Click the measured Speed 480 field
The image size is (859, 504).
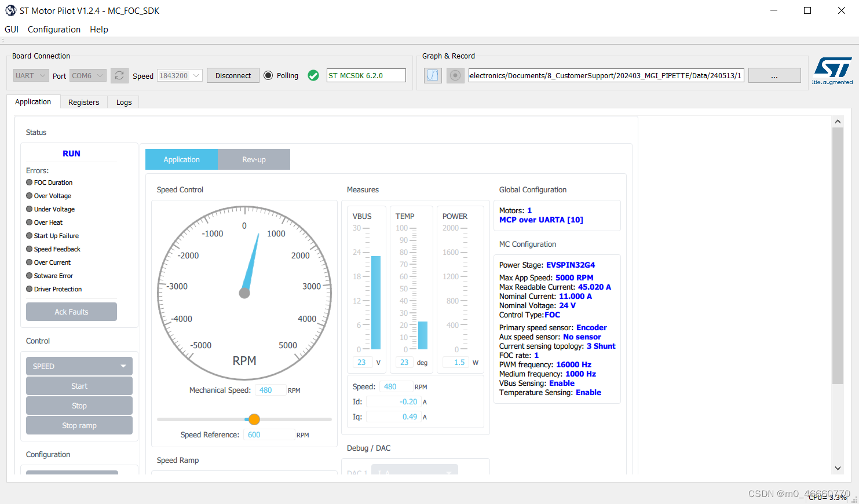pos(396,386)
